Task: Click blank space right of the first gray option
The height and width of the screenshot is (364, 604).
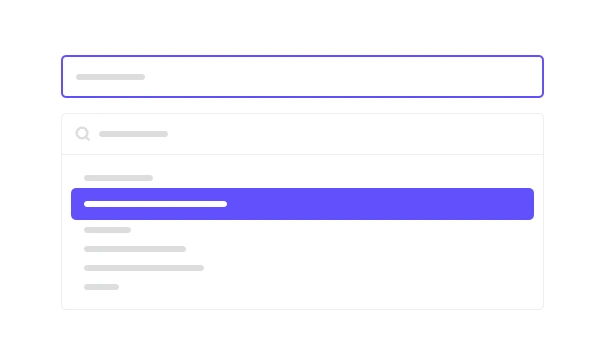Action: tap(327, 178)
